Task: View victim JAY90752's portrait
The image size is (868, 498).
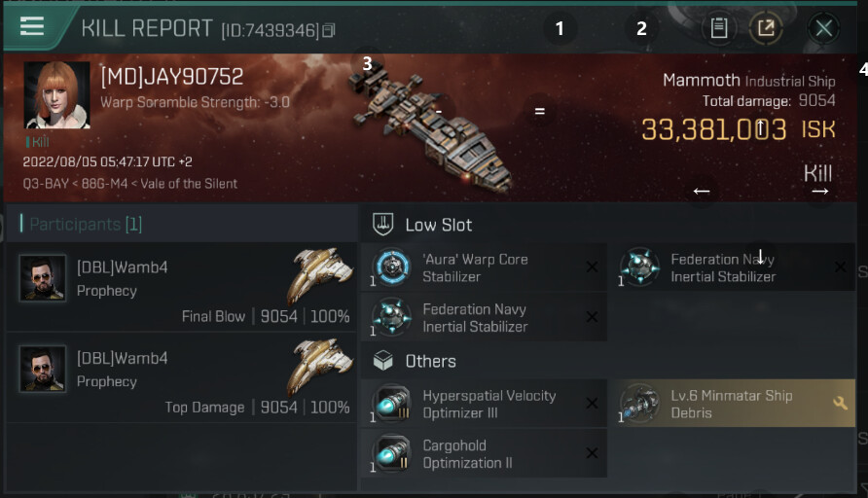Action: click(x=56, y=95)
